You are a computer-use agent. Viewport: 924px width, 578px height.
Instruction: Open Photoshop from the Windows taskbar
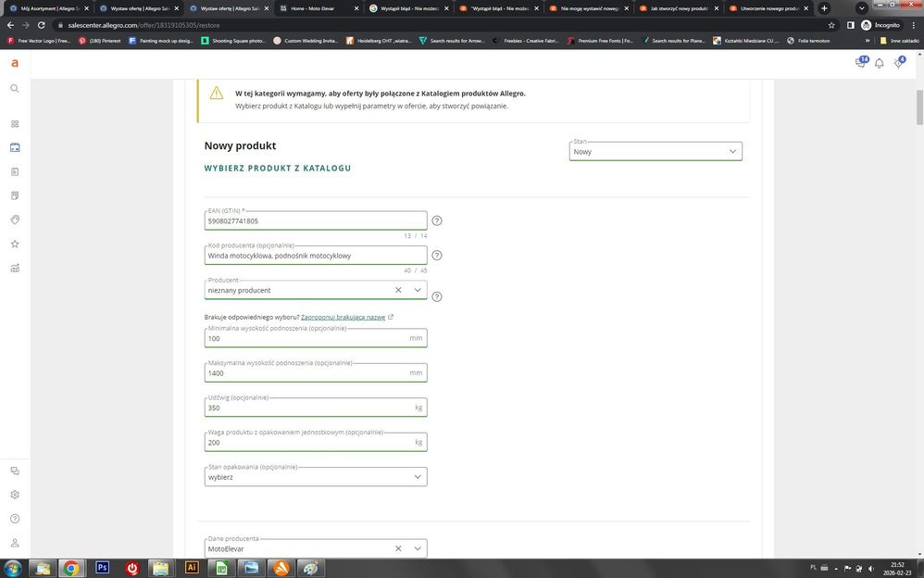[102, 568]
